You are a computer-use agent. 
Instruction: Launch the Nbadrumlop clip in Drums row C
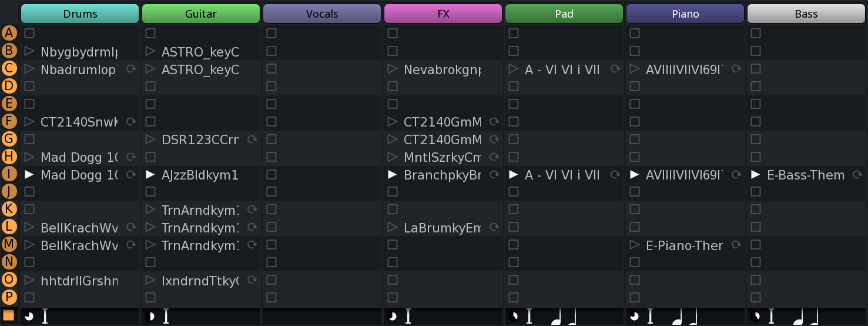click(29, 69)
